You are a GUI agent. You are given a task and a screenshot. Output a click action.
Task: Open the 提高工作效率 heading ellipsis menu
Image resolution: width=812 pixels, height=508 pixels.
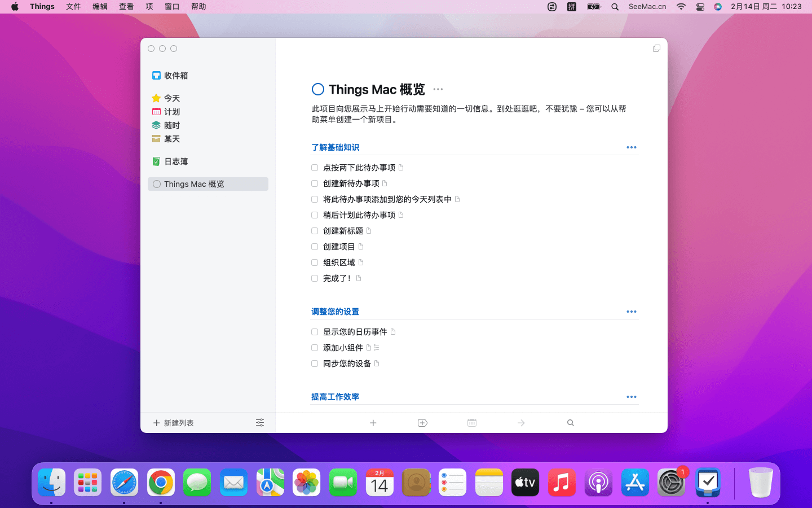click(x=632, y=397)
